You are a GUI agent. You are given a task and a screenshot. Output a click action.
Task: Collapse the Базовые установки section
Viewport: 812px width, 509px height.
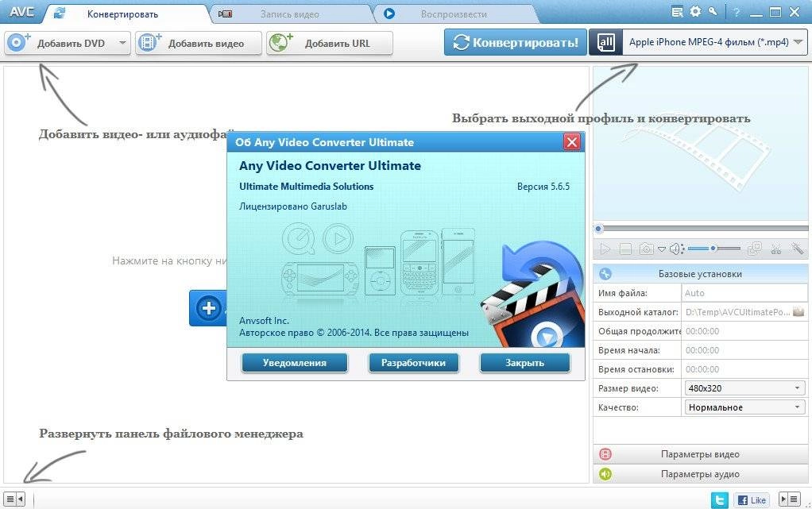pyautogui.click(x=700, y=274)
